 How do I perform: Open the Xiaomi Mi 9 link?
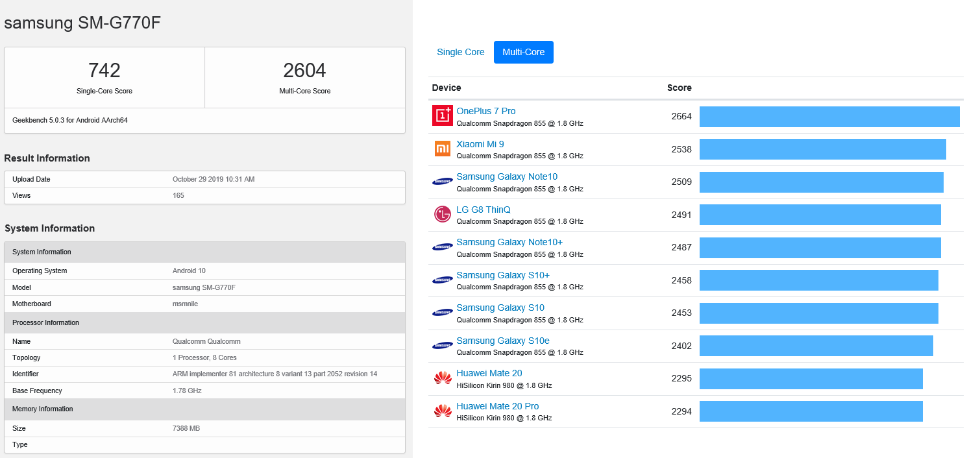tap(480, 144)
